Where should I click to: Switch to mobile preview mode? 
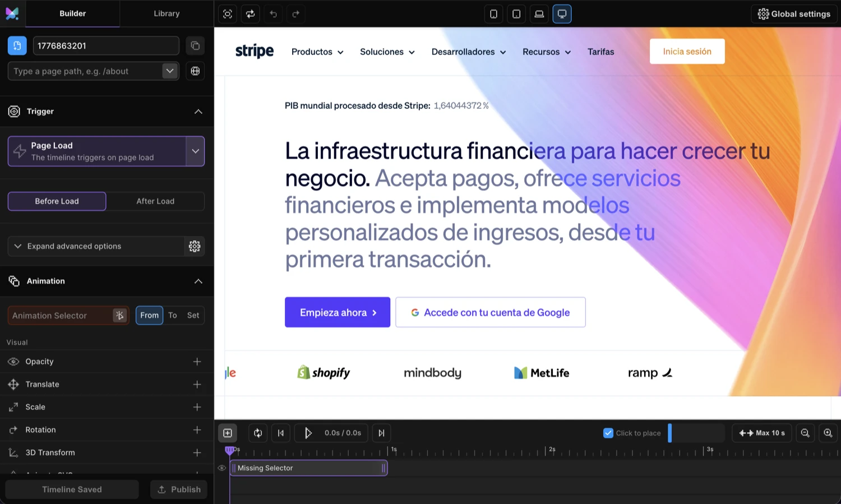pos(493,14)
